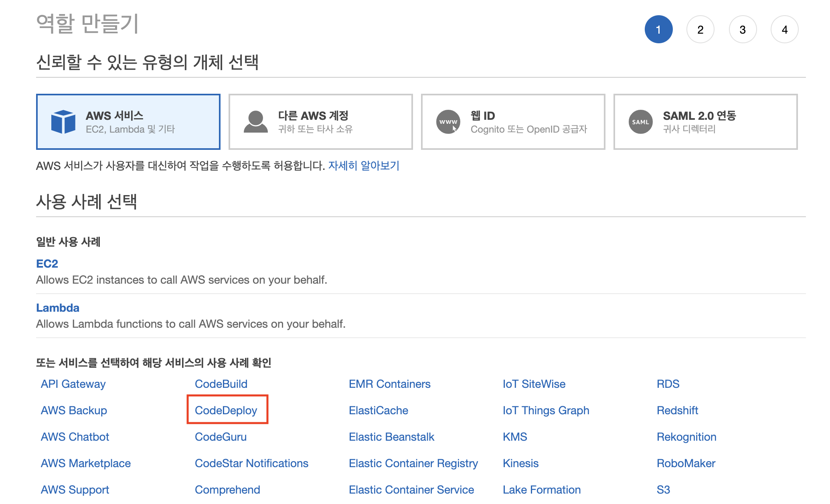This screenshot has width=830, height=504.
Task: Click the AWS service cube icon
Action: tap(63, 122)
